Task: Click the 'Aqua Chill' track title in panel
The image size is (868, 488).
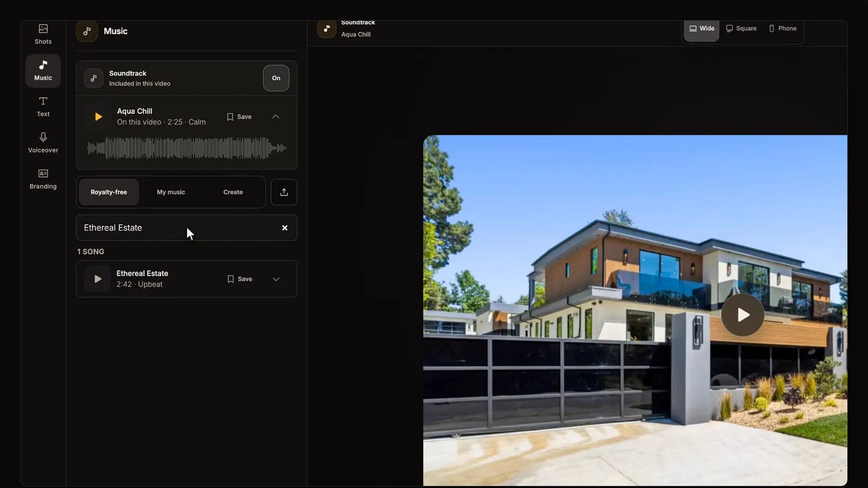Action: [x=135, y=111]
